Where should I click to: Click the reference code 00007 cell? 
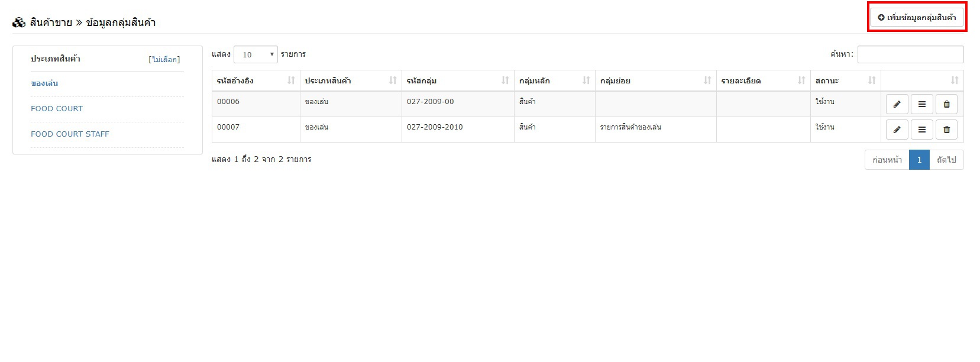(256, 130)
